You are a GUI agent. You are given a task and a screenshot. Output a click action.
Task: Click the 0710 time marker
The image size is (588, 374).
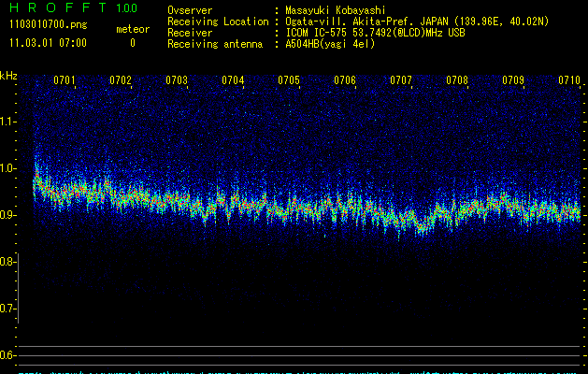pyautogui.click(x=569, y=81)
